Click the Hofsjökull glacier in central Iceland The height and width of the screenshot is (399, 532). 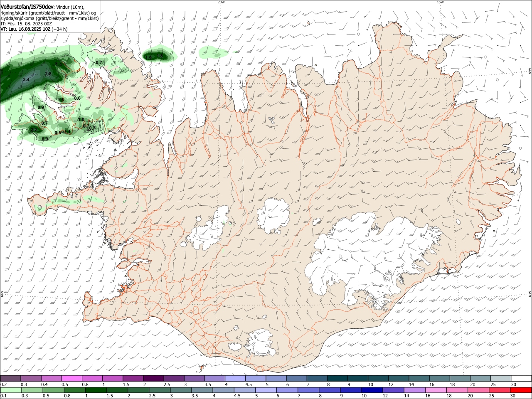click(x=273, y=215)
